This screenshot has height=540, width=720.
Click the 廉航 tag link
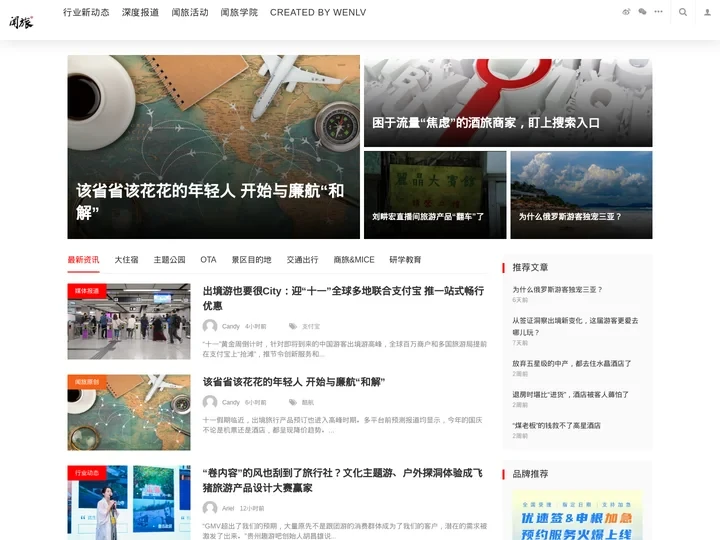[308, 403]
